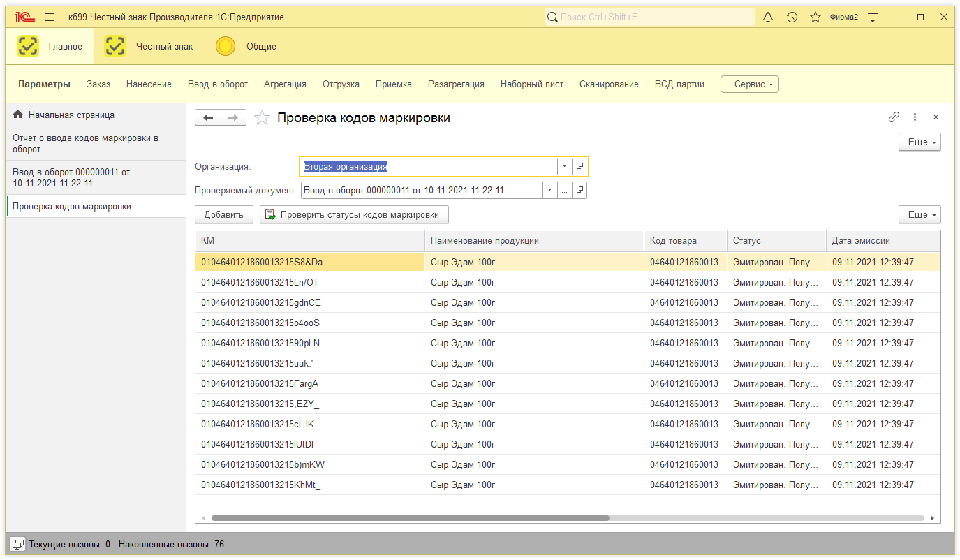Click Организация input field
The height and width of the screenshot is (560, 960).
tap(428, 166)
